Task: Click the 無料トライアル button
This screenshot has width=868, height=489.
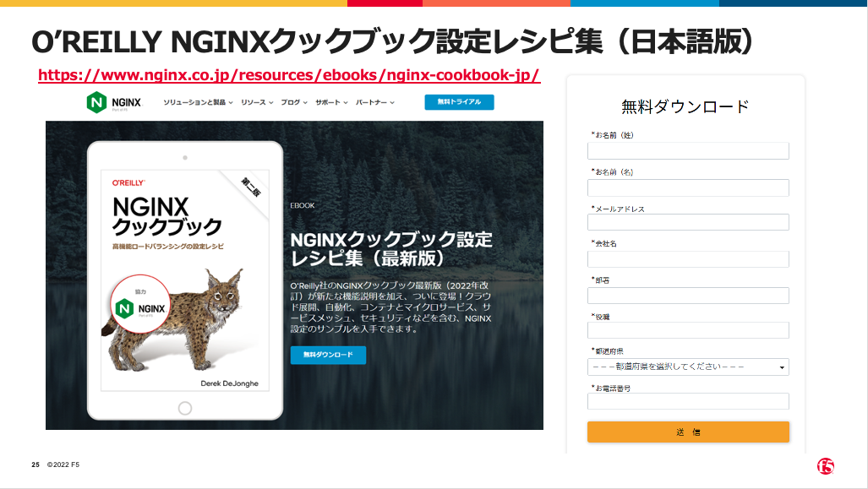Action: [x=459, y=102]
